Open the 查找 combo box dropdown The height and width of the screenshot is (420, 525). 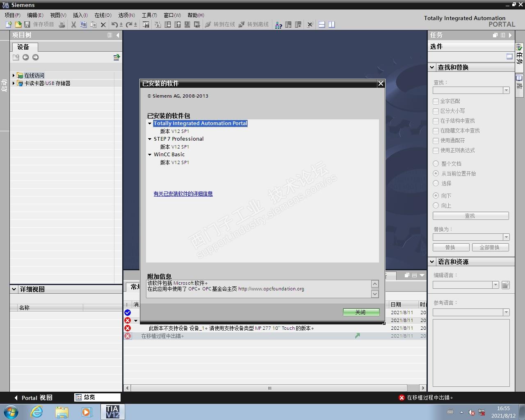coord(506,90)
